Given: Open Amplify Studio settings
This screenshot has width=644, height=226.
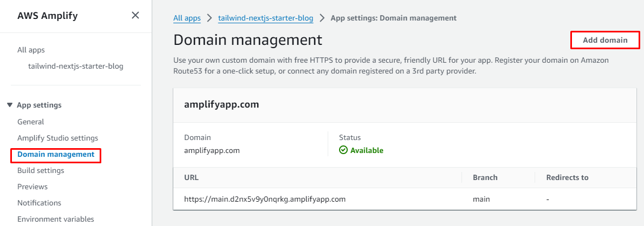Looking at the screenshot, I should (57, 138).
